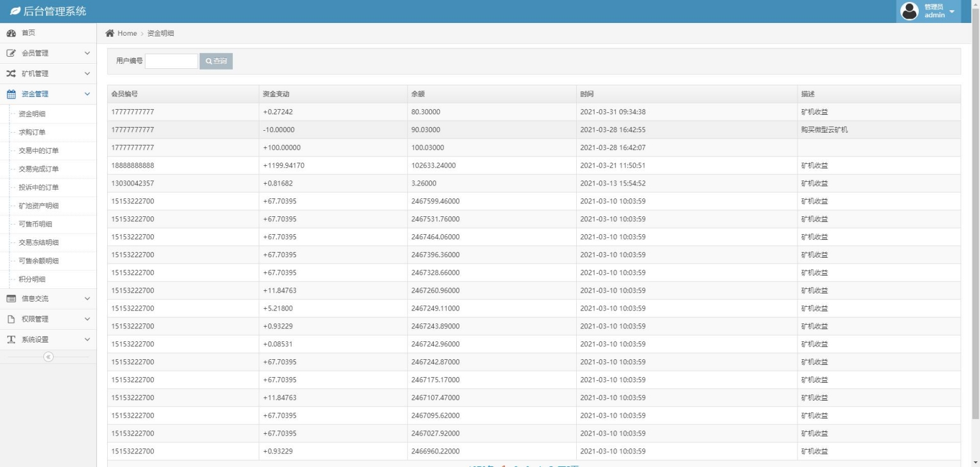This screenshot has height=467, width=980.
Task: Focus the 用户编号 input field
Action: click(171, 61)
